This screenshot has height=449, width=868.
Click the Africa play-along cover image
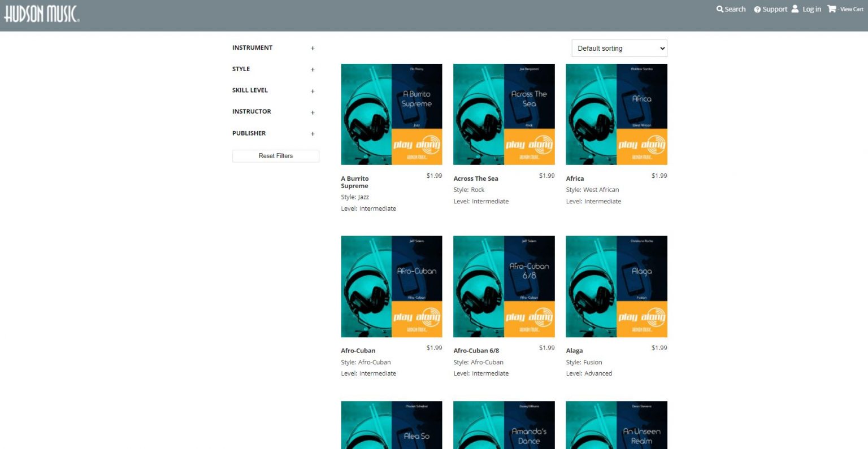(x=617, y=114)
